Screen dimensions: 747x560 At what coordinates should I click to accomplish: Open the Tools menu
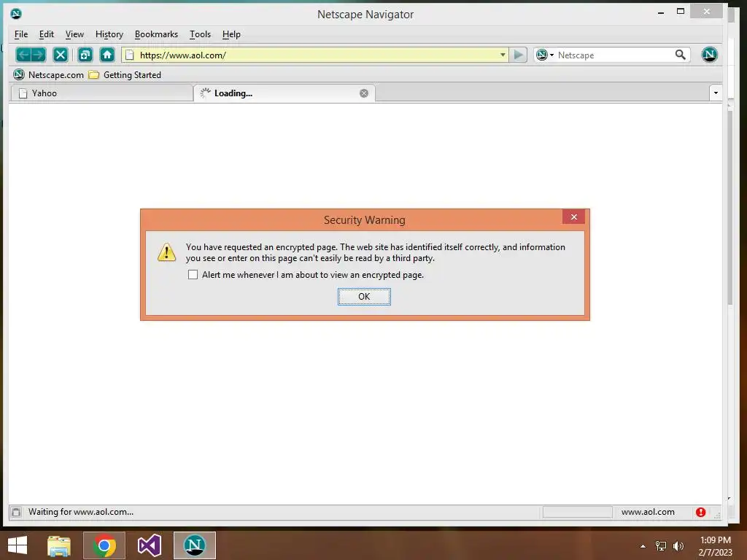pos(200,34)
